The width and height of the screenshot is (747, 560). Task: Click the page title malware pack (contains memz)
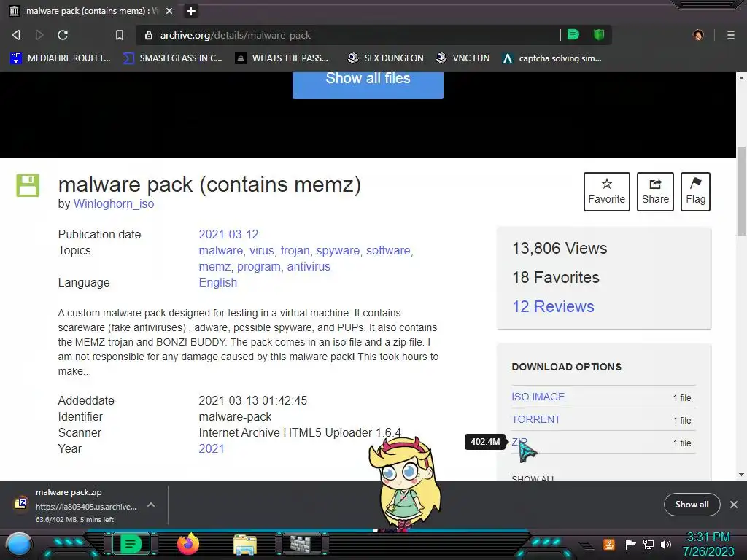[209, 184]
